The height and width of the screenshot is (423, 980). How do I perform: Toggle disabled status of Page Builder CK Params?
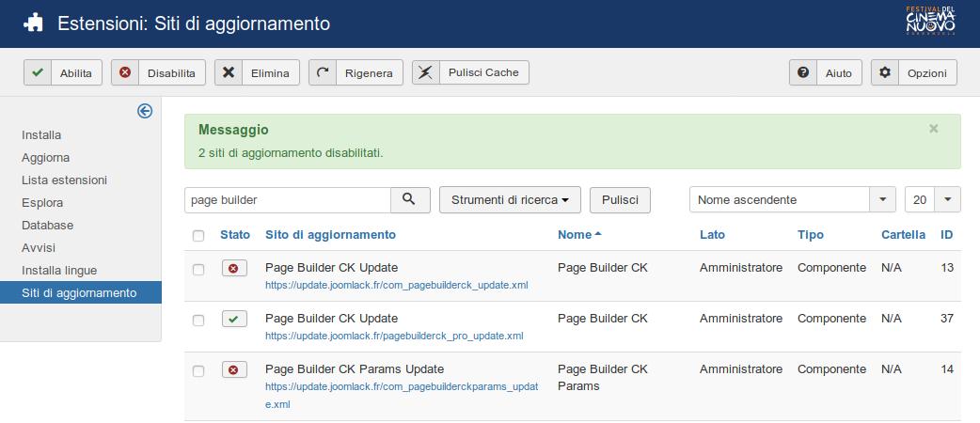click(234, 370)
